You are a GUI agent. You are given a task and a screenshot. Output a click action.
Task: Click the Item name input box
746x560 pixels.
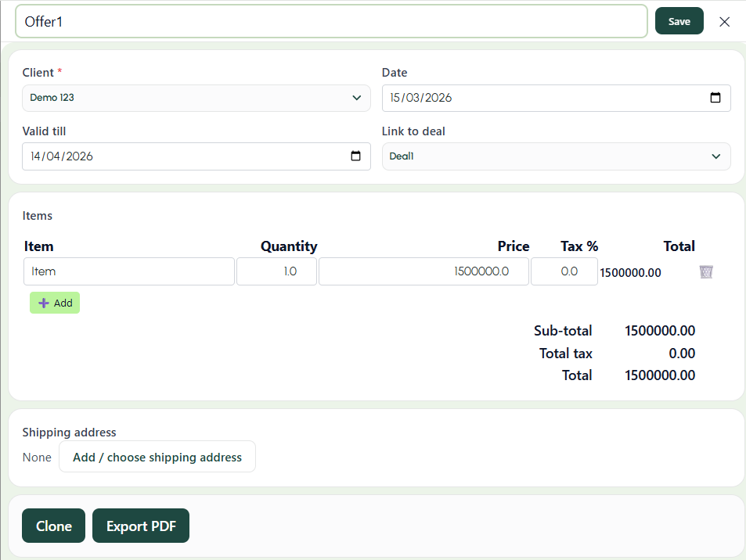[x=128, y=271]
